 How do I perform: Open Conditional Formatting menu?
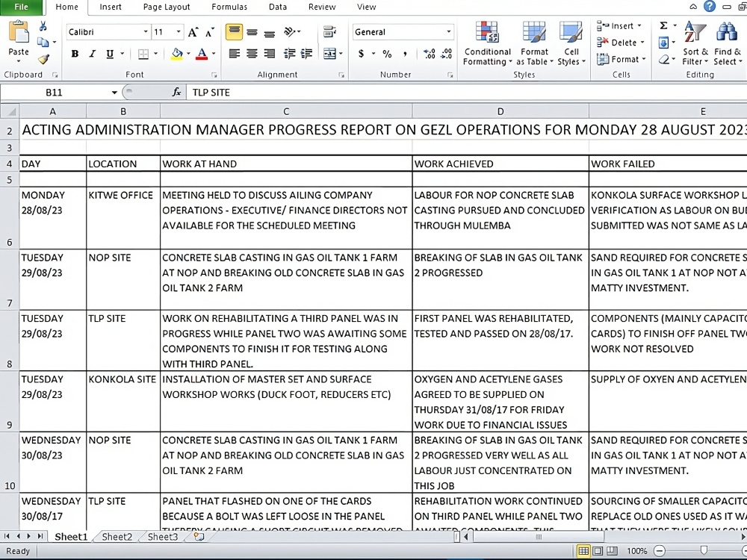click(x=487, y=43)
